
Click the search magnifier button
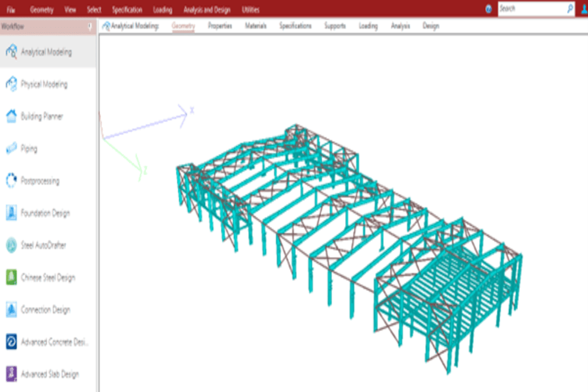[570, 9]
